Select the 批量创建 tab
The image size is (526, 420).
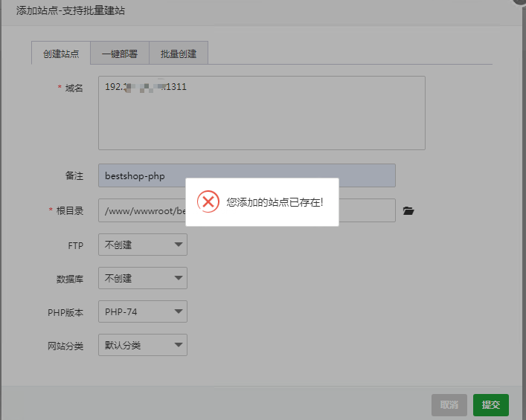pyautogui.click(x=179, y=54)
